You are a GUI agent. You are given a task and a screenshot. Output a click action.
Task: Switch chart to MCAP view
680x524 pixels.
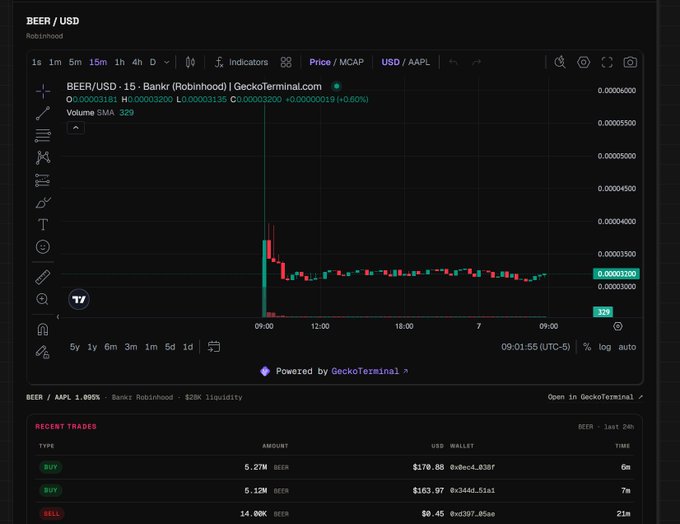click(x=351, y=62)
